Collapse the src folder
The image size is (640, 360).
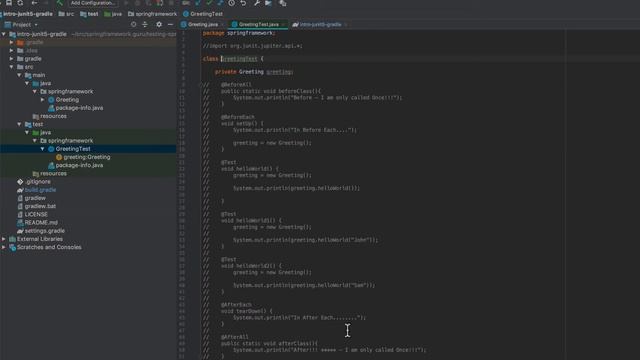(x=12, y=67)
